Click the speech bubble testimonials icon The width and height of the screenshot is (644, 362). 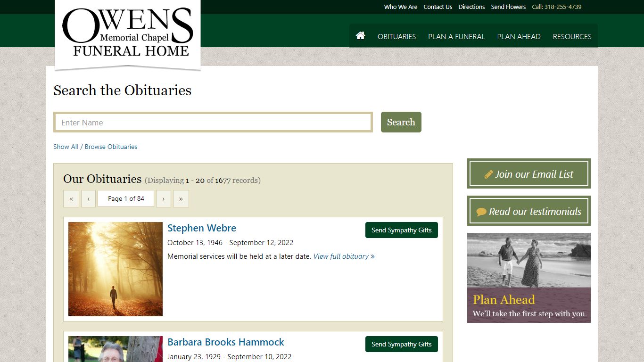pyautogui.click(x=481, y=212)
